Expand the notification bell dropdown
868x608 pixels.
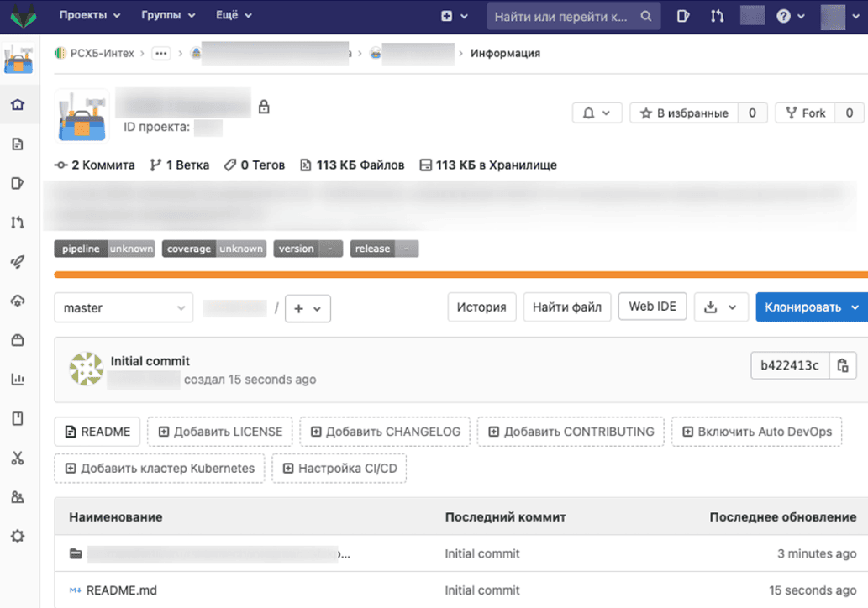(597, 113)
